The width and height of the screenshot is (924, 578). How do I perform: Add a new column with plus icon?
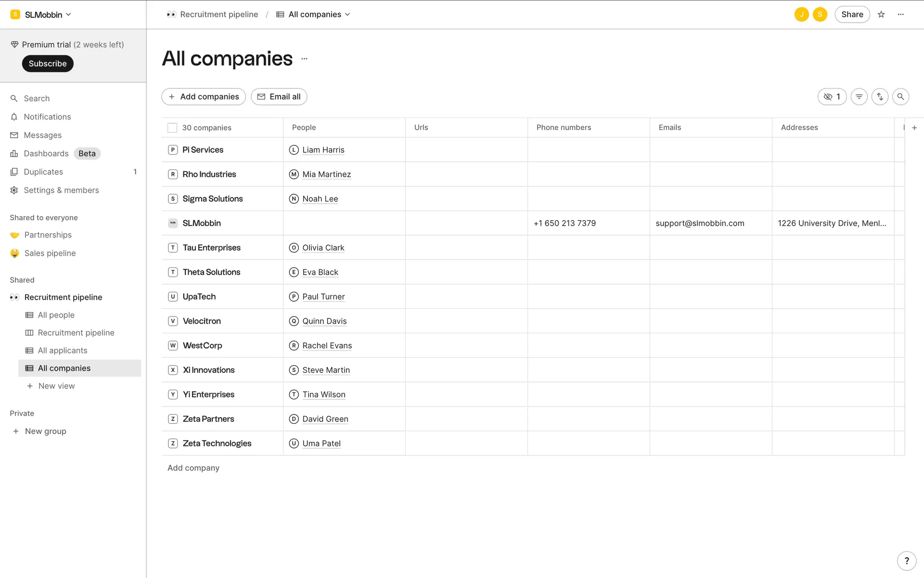(x=914, y=128)
